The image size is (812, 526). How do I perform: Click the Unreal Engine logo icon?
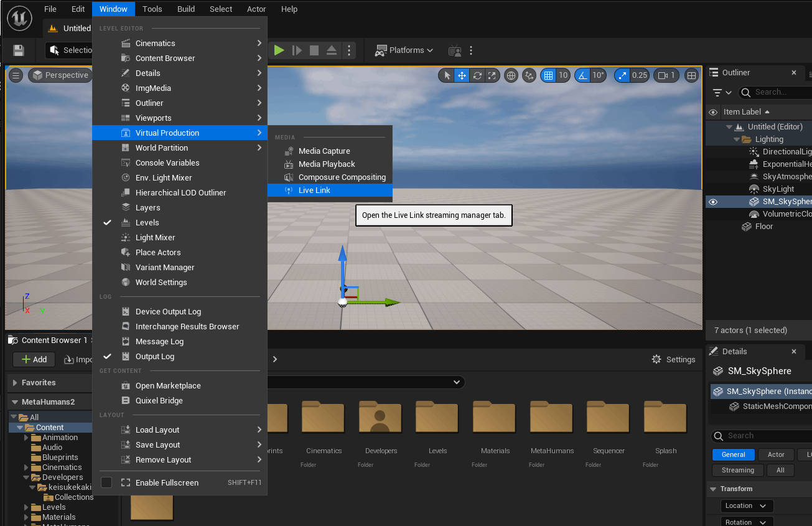tap(20, 19)
